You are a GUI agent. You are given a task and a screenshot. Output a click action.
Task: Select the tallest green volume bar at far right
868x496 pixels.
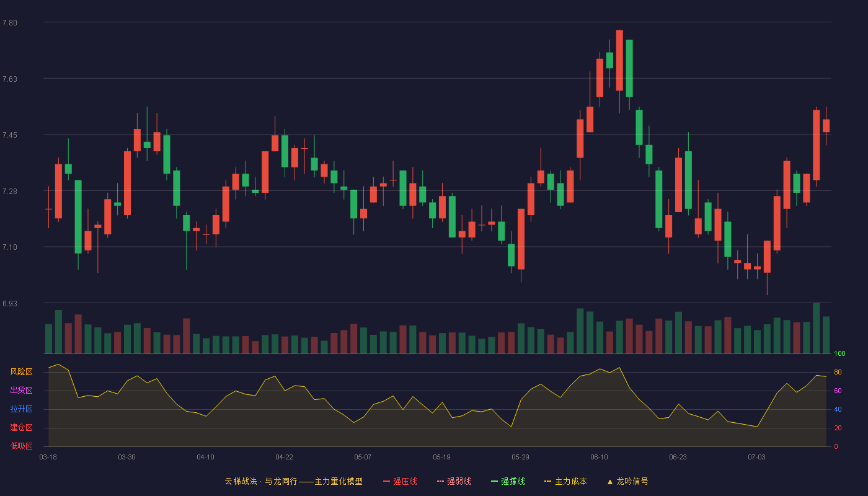point(816,328)
